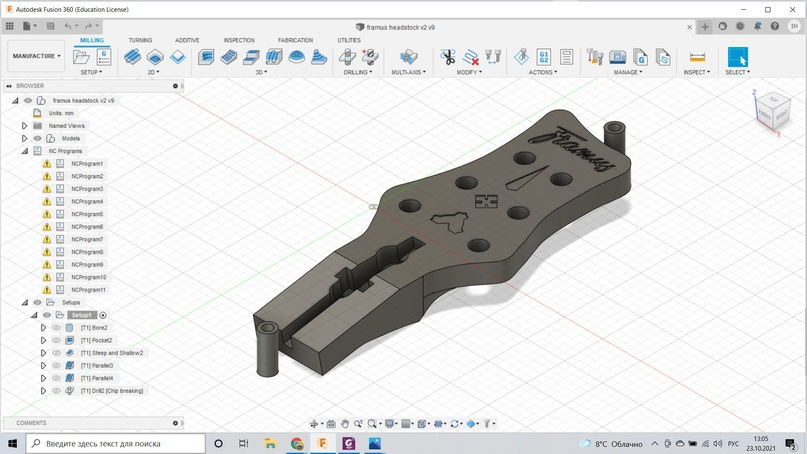
Task: Collapse the NC Programs node
Action: [24, 151]
